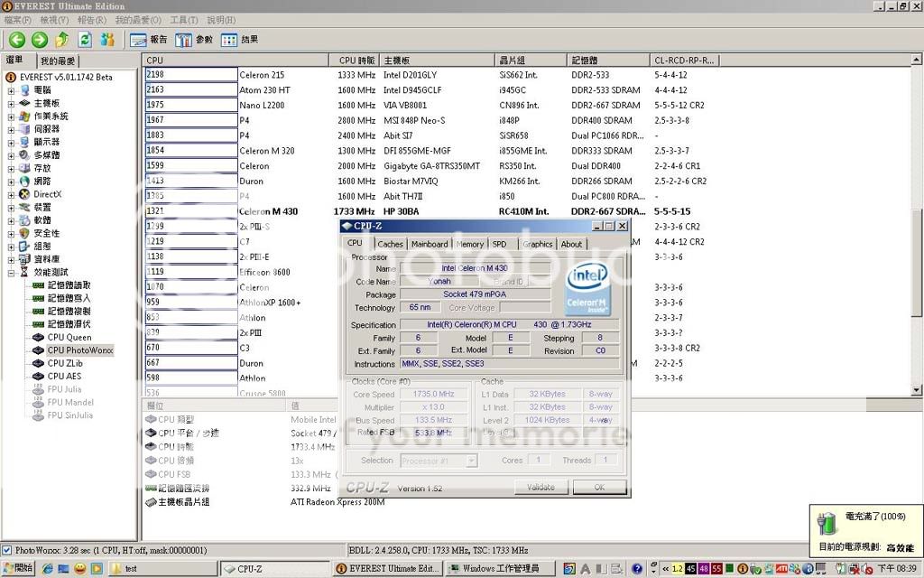Sort by the CPU 時脈 column header
The width and height of the screenshot is (924, 578).
pyautogui.click(x=354, y=61)
